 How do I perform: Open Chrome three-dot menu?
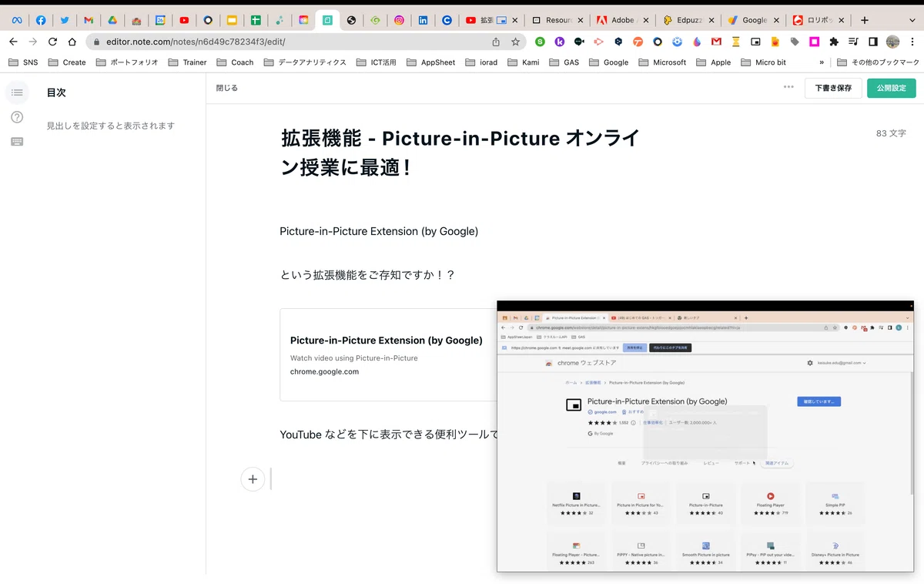tap(912, 42)
